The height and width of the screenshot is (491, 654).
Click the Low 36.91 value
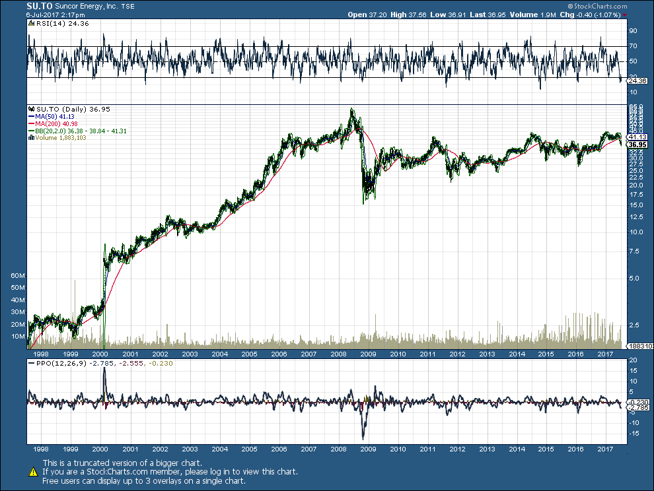pyautogui.click(x=448, y=15)
